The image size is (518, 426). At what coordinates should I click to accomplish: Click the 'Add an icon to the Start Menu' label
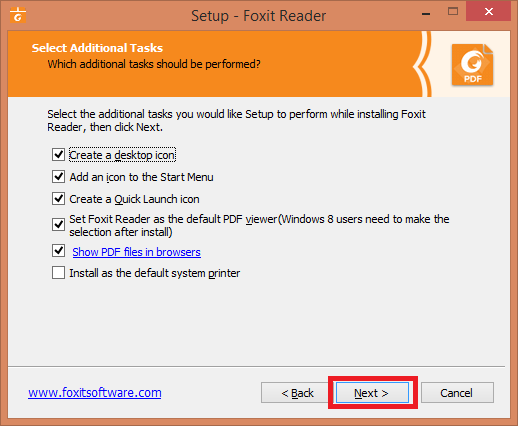(x=141, y=177)
